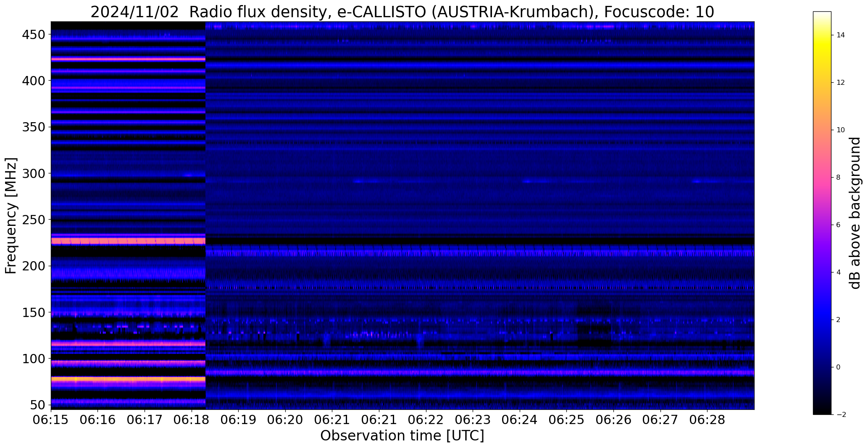Click the y-axis tick label 350
The image size is (868, 448).
33,127
